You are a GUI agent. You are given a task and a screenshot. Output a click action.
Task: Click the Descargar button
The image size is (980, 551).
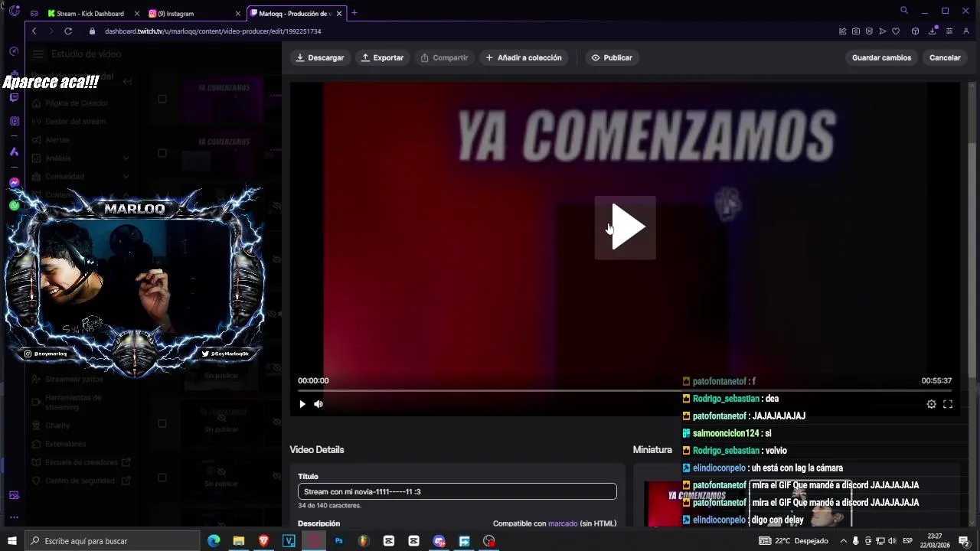320,57
